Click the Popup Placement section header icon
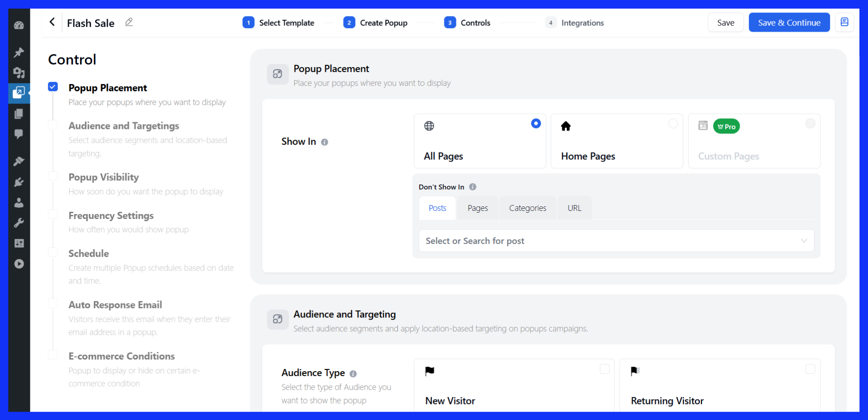 277,74
